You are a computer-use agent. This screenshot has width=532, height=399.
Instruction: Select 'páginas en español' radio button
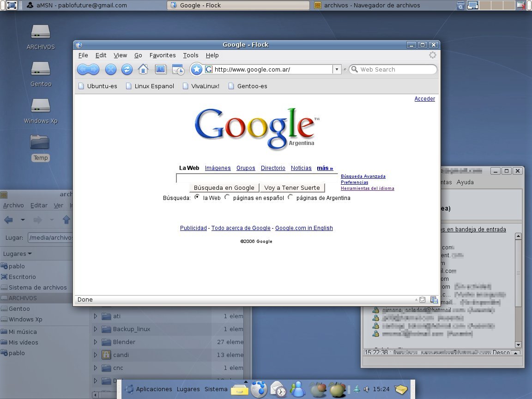227,197
